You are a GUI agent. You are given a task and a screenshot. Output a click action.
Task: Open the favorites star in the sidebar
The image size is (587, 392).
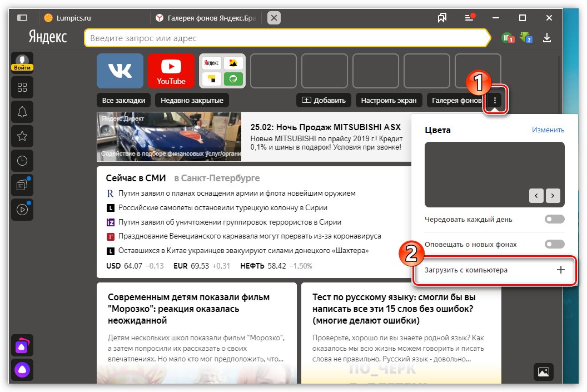click(22, 136)
